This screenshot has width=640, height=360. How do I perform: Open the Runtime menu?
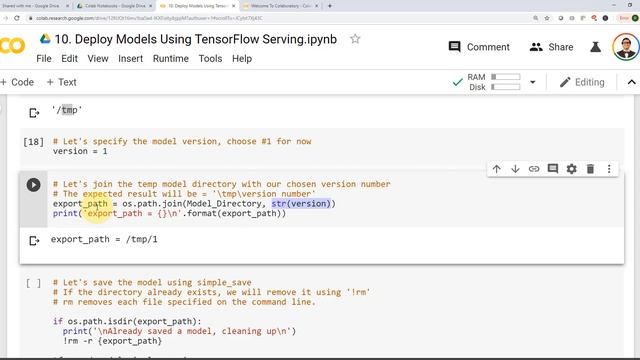coord(171,58)
